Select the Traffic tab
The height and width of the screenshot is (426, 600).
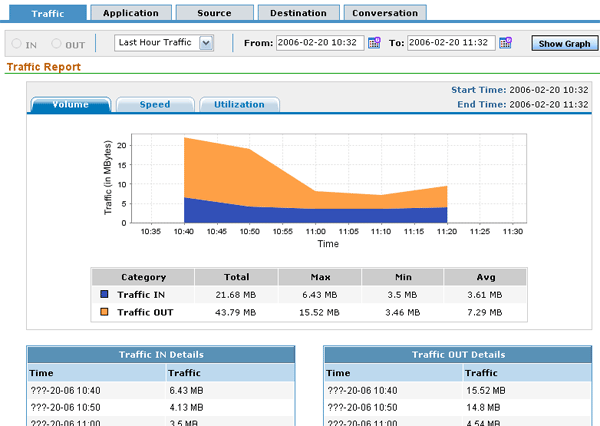tap(47, 13)
